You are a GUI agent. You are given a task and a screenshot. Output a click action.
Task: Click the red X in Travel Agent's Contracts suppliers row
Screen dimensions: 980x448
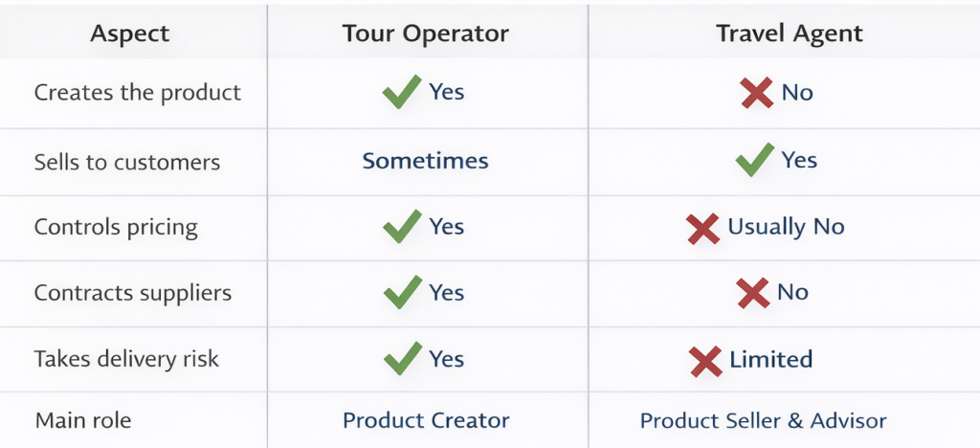(753, 293)
